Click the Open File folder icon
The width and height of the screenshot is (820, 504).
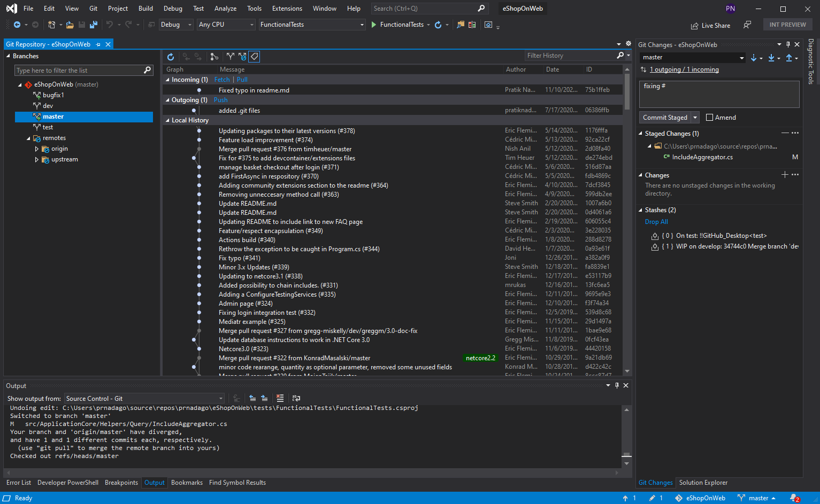[70, 25]
